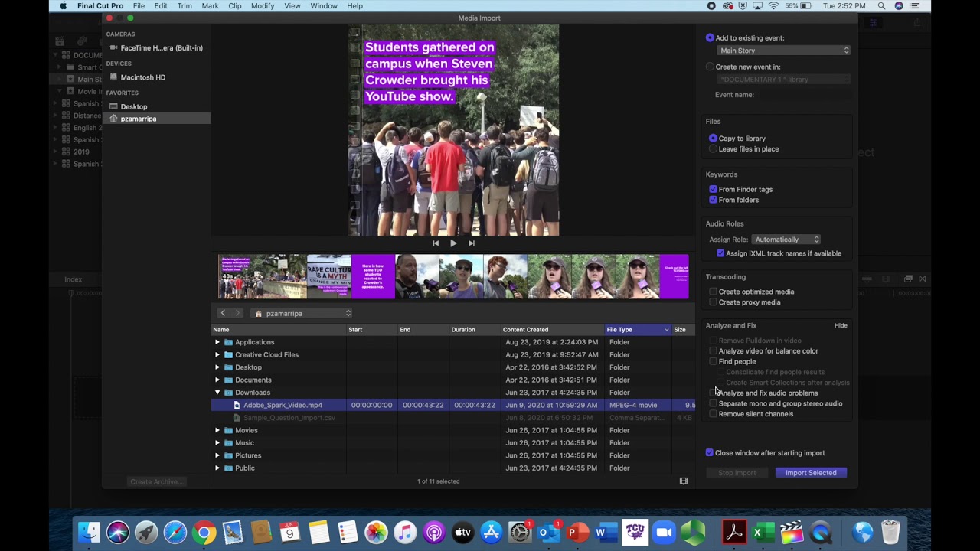The width and height of the screenshot is (980, 551).
Task: Open the Modify menu
Action: tap(263, 6)
